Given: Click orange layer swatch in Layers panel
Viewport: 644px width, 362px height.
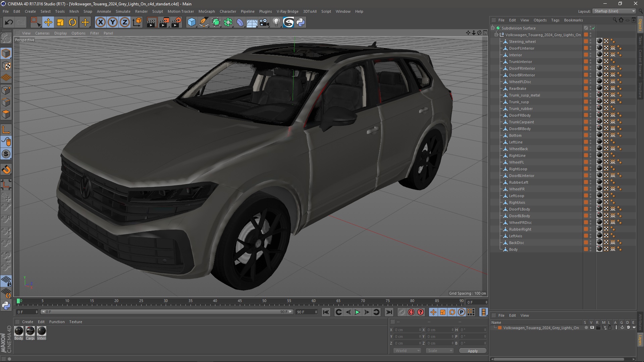Looking at the screenshot, I should pos(500,328).
